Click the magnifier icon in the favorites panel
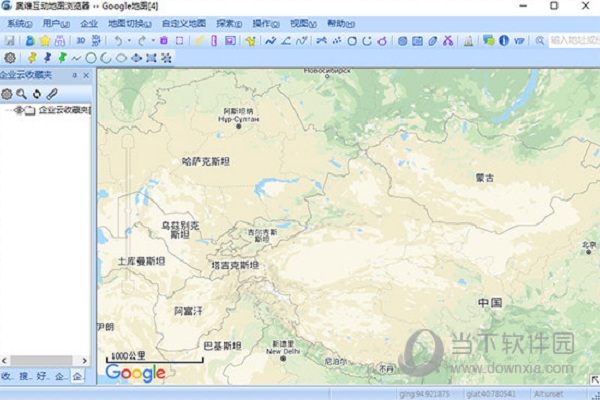This screenshot has width=600, height=400. point(21,93)
